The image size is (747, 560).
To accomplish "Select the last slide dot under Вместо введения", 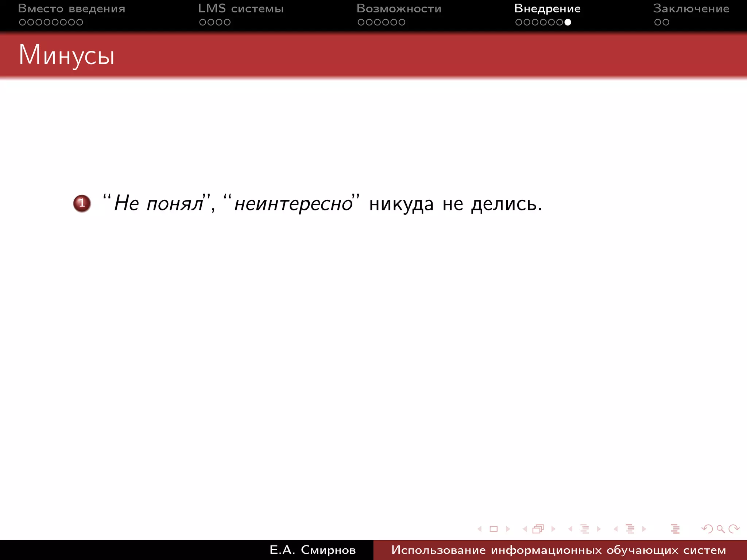I will point(80,22).
